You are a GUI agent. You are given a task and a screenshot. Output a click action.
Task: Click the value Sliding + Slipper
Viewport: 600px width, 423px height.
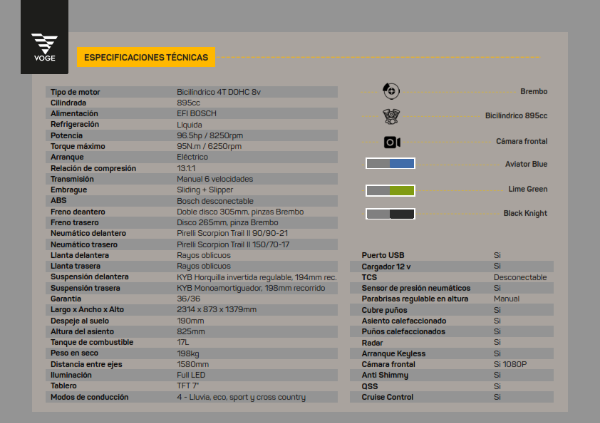(205, 190)
